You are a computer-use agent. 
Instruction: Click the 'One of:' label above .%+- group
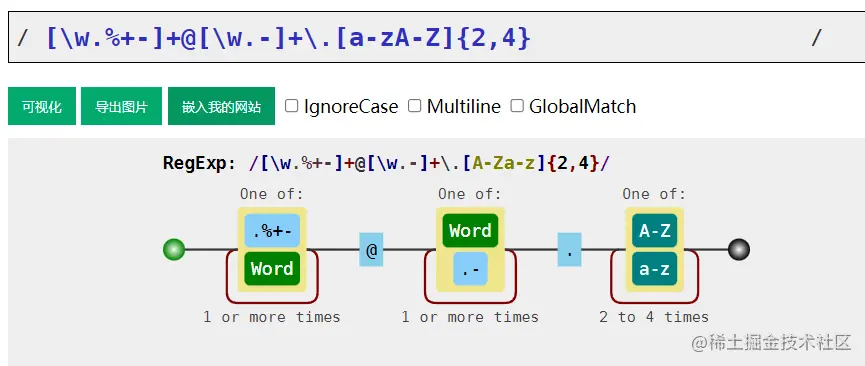pos(272,194)
